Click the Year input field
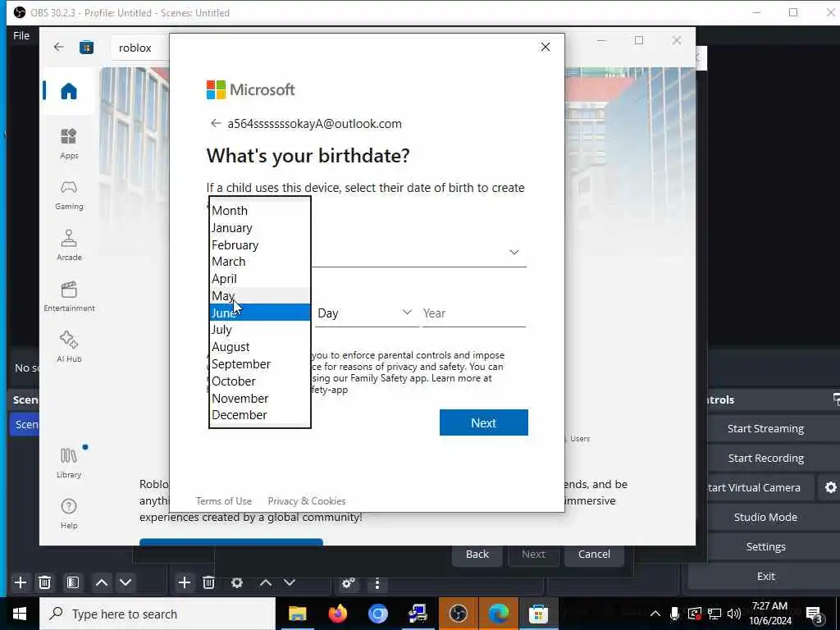This screenshot has height=630, width=840. 473,313
